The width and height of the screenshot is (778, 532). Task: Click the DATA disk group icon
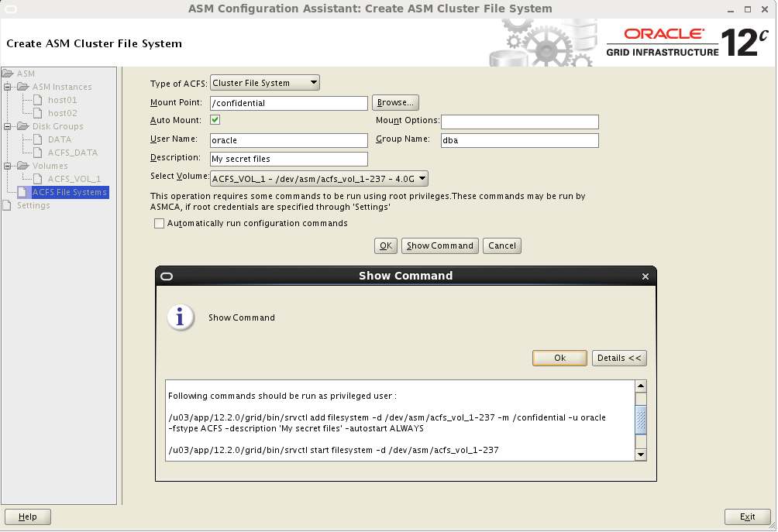tap(37, 139)
